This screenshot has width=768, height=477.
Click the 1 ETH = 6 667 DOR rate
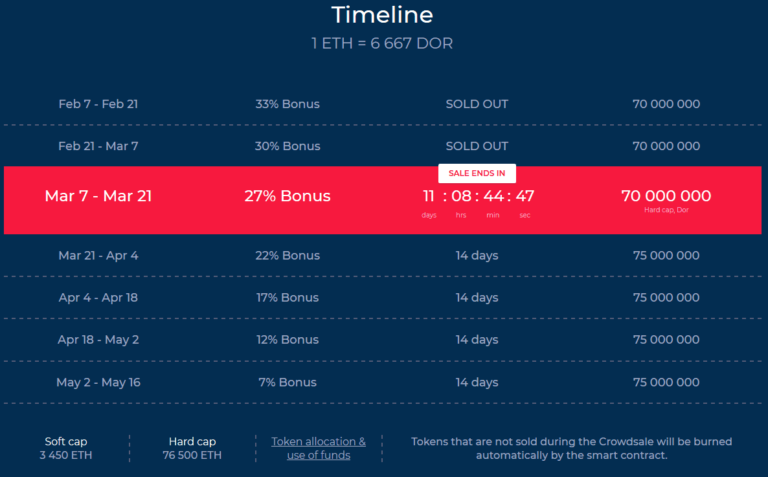coord(382,44)
